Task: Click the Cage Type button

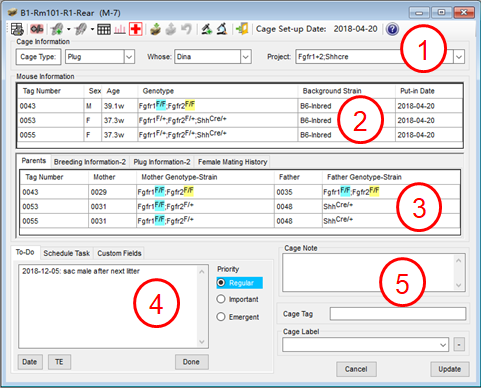Action: tap(38, 57)
